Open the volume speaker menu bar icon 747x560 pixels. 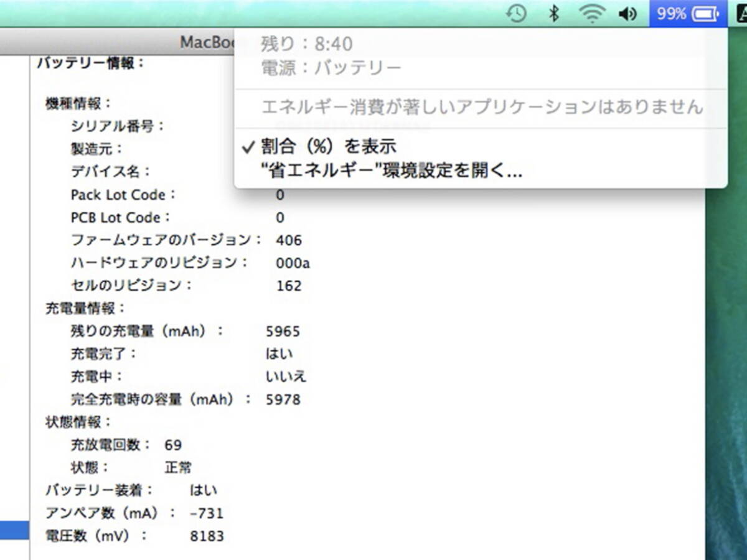628,13
